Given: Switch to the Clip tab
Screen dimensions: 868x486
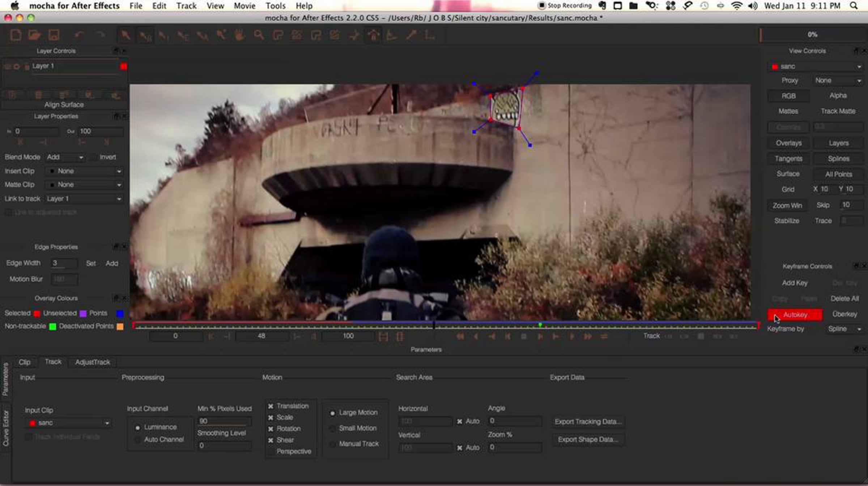Looking at the screenshot, I should pos(25,362).
